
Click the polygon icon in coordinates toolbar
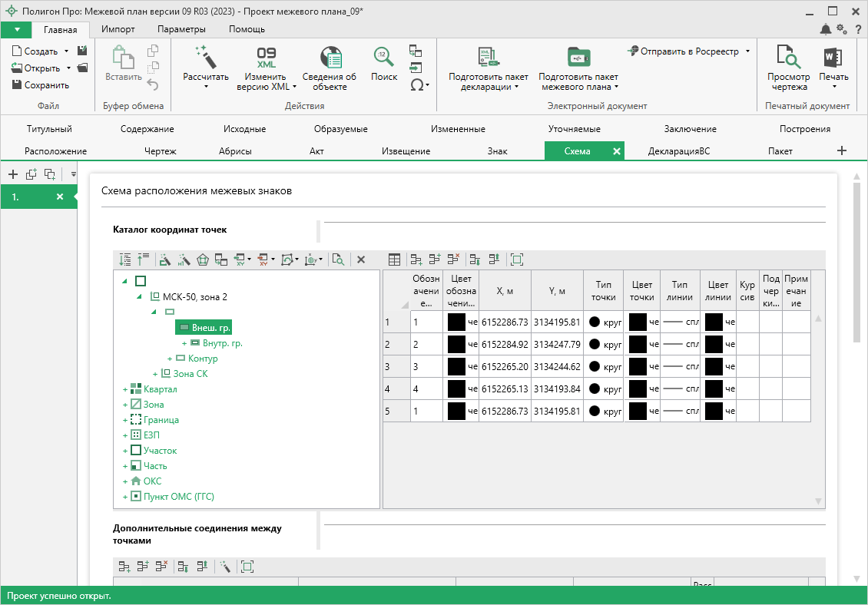(x=203, y=260)
